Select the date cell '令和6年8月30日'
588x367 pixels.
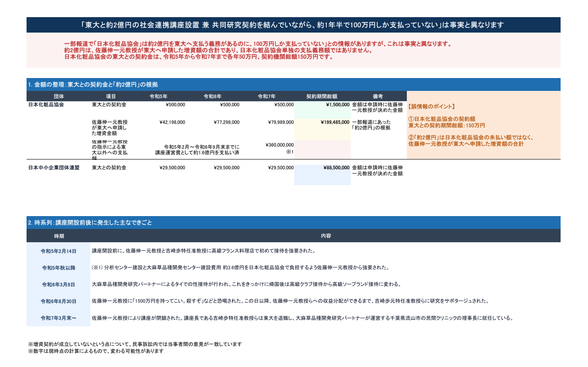click(59, 301)
